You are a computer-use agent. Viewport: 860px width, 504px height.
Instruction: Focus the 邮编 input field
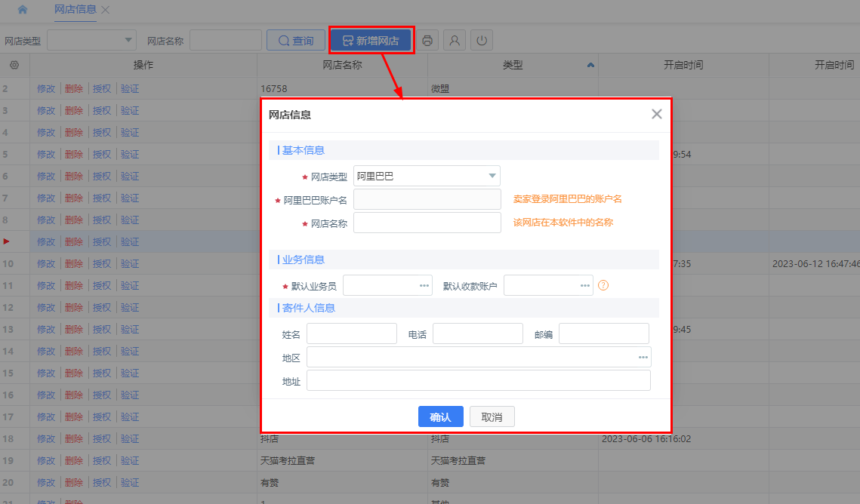tap(604, 333)
